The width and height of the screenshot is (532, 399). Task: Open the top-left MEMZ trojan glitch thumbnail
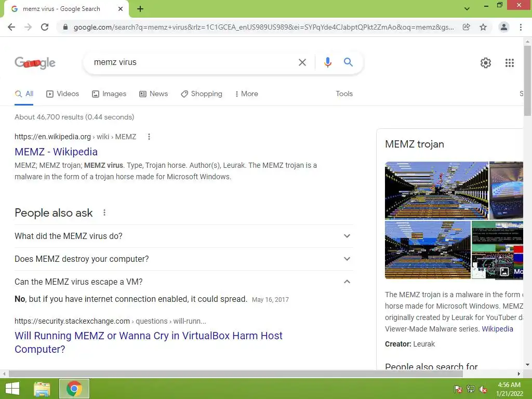(x=436, y=190)
